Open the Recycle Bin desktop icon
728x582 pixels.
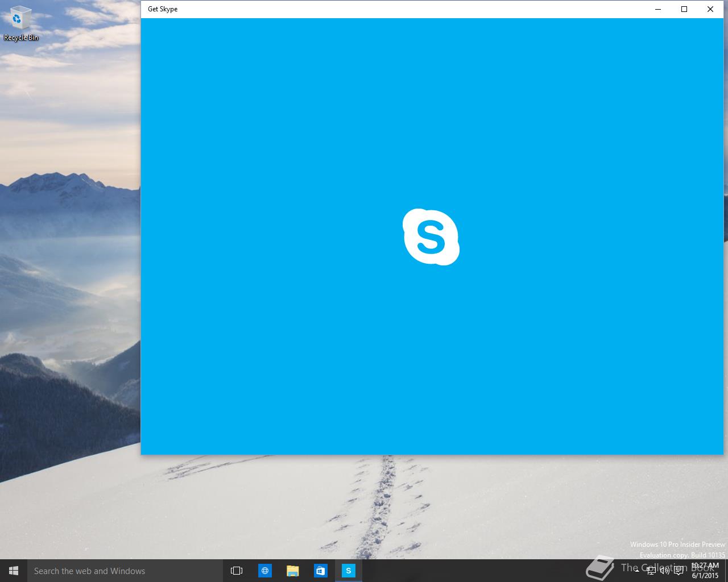(x=20, y=24)
